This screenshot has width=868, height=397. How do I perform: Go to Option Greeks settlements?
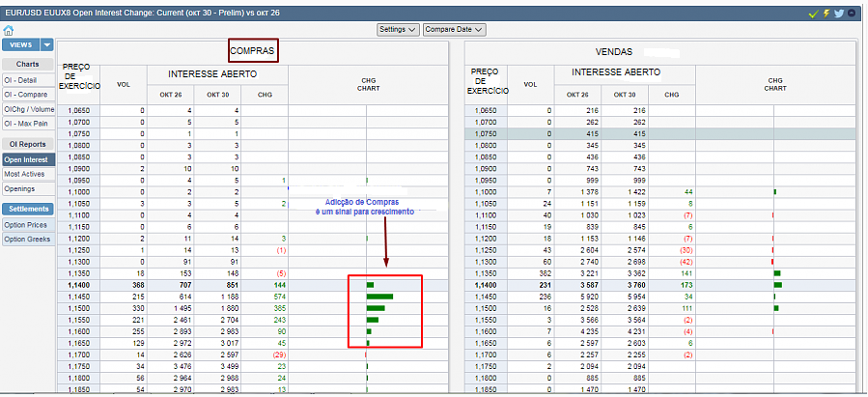pyautogui.click(x=27, y=239)
